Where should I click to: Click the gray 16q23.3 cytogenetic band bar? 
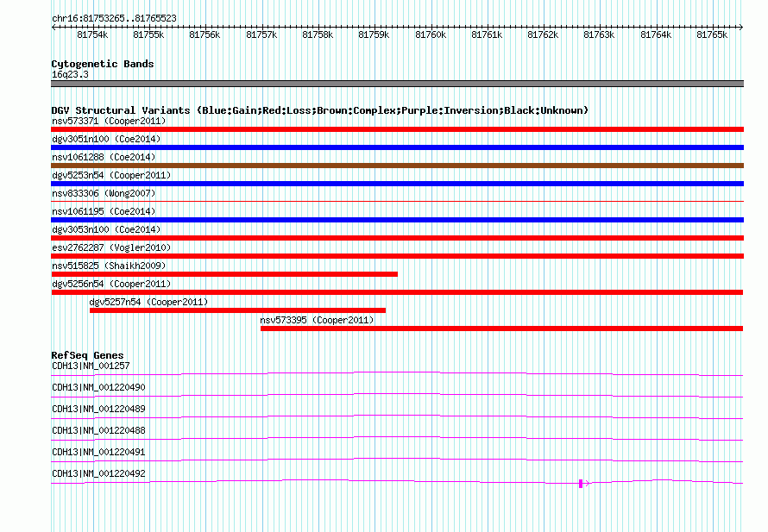click(x=397, y=84)
